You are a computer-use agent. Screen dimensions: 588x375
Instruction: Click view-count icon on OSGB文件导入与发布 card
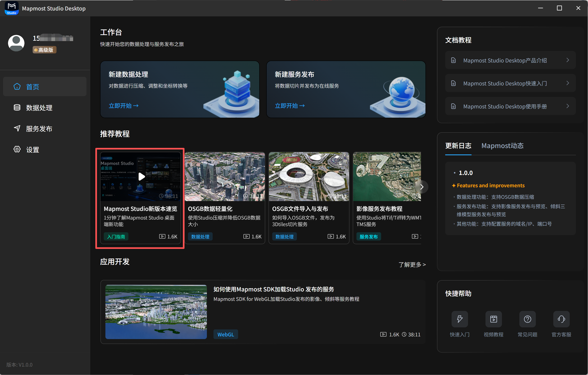tap(331, 236)
